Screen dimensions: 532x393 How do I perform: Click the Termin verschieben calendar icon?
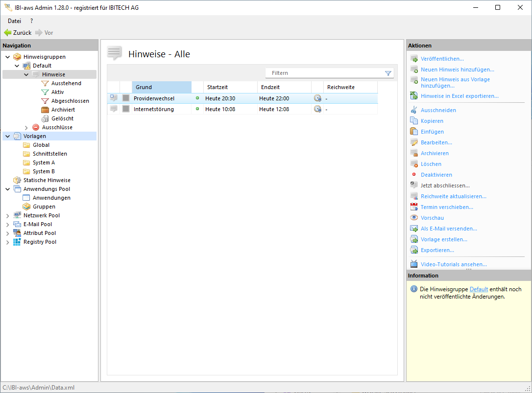[x=414, y=207]
